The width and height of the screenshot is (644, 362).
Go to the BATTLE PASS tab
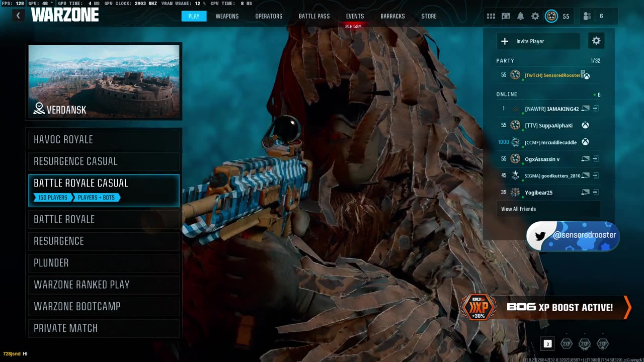[x=314, y=16]
